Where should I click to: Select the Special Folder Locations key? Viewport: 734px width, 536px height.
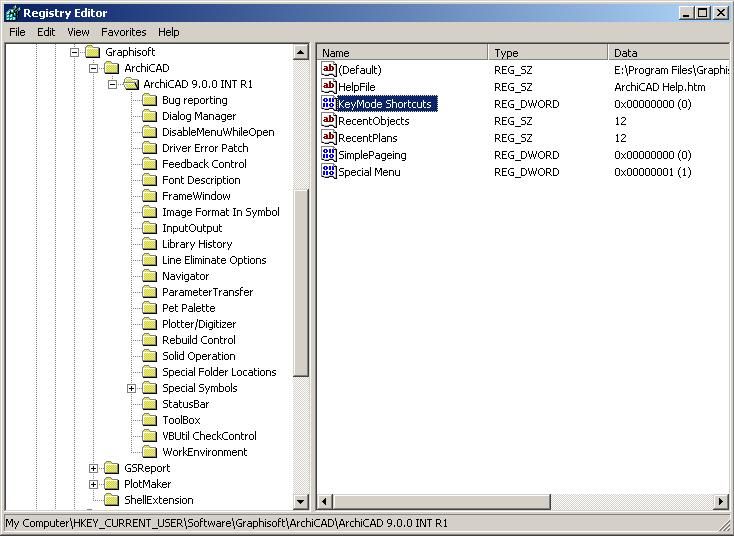[219, 372]
